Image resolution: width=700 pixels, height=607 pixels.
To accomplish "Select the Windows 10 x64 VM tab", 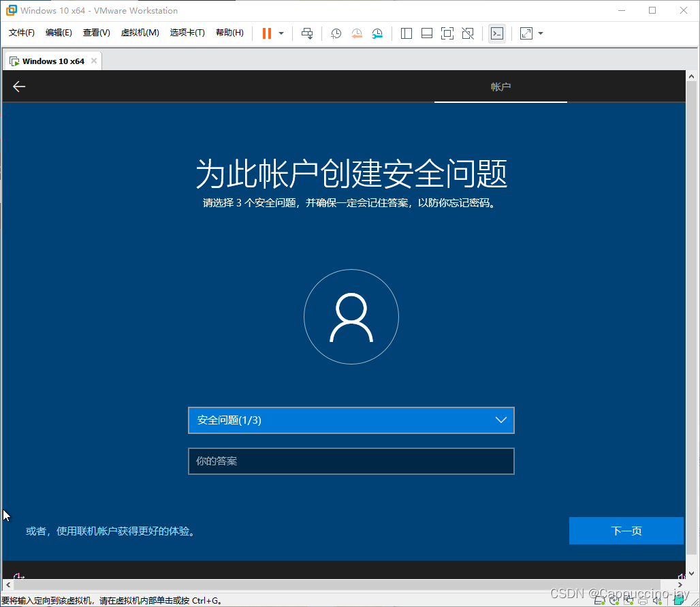I will point(53,61).
